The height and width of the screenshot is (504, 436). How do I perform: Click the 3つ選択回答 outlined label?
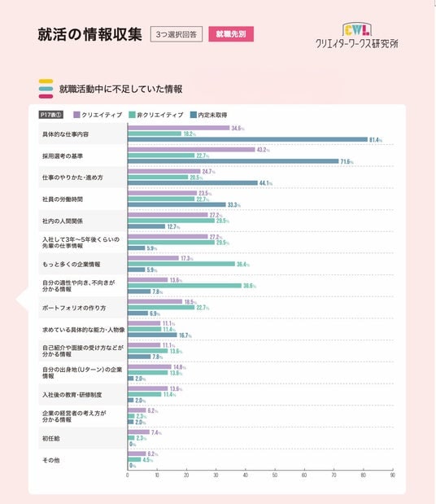pos(177,34)
